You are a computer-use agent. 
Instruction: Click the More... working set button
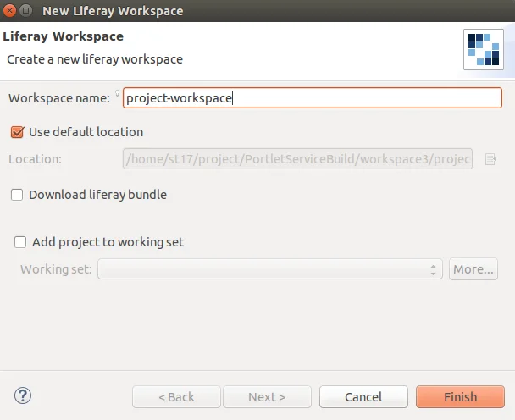473,269
